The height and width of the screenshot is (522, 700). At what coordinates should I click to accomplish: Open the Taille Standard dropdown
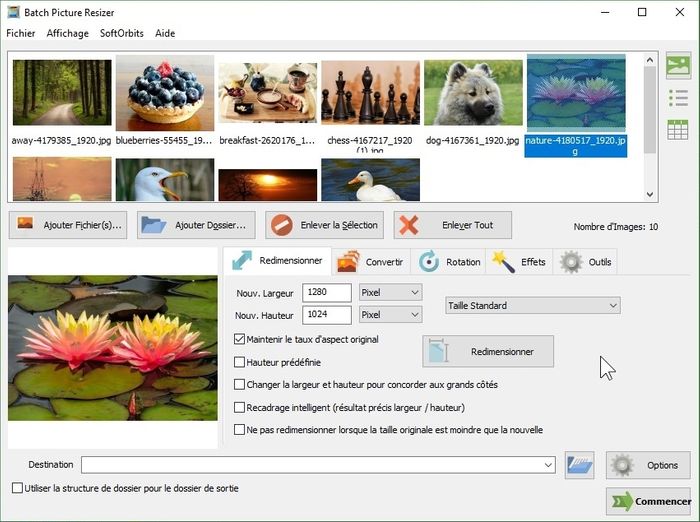tap(532, 305)
